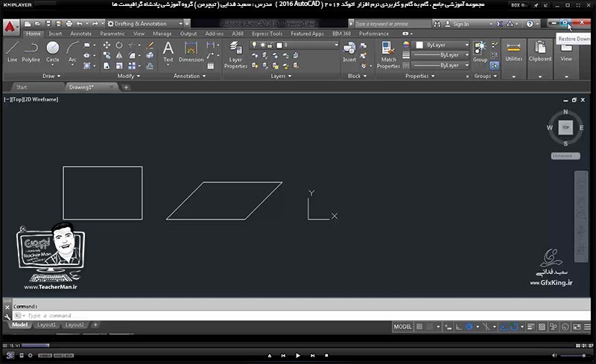Screen dimensions: 596x364
Task: Select the Stretch tool icon
Action: tap(107, 66)
